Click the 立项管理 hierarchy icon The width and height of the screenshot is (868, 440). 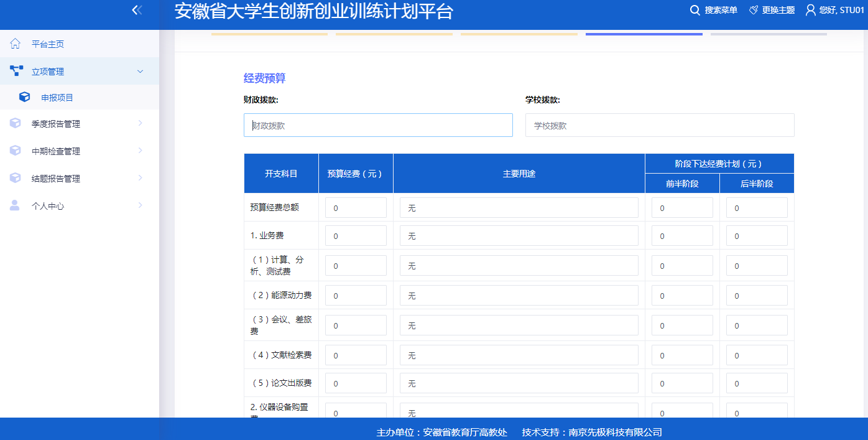pyautogui.click(x=16, y=72)
